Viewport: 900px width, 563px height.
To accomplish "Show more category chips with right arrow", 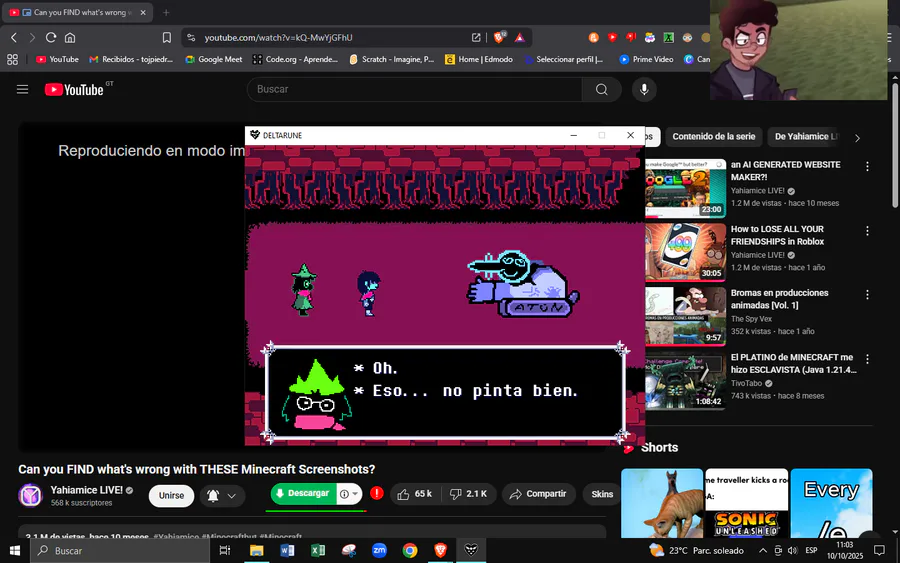I will 857,138.
